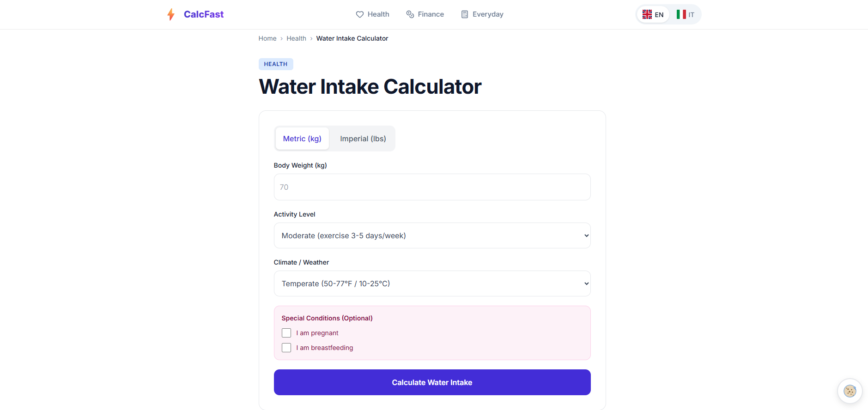Click the UK flag icon
This screenshot has height=410, width=868.
point(647,14)
